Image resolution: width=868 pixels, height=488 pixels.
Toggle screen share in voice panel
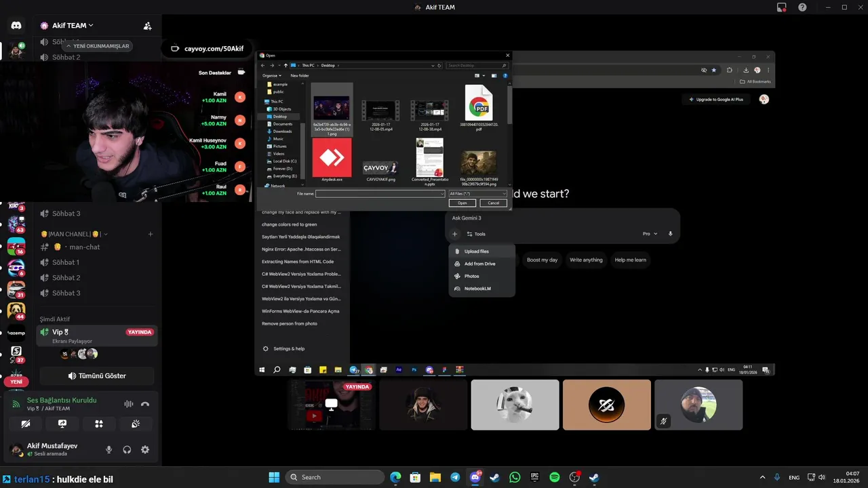click(62, 424)
